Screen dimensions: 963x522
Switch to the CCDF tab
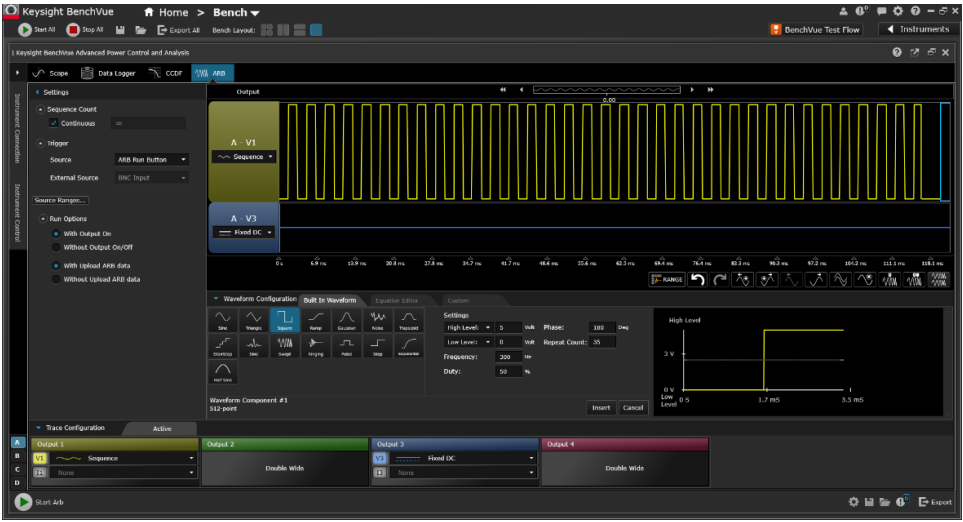[166, 73]
